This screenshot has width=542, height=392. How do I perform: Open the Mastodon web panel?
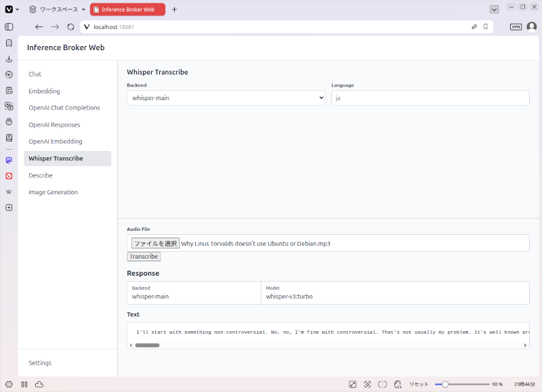[9, 160]
